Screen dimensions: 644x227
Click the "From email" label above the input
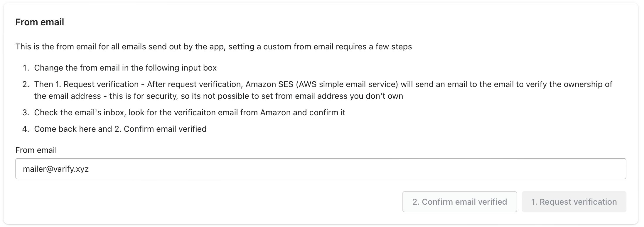click(x=36, y=150)
